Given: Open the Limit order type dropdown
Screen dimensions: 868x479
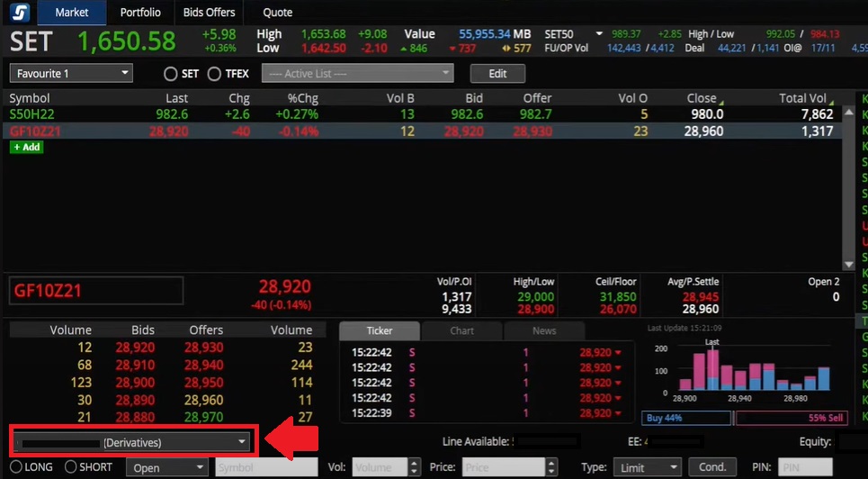Looking at the screenshot, I should (x=647, y=467).
